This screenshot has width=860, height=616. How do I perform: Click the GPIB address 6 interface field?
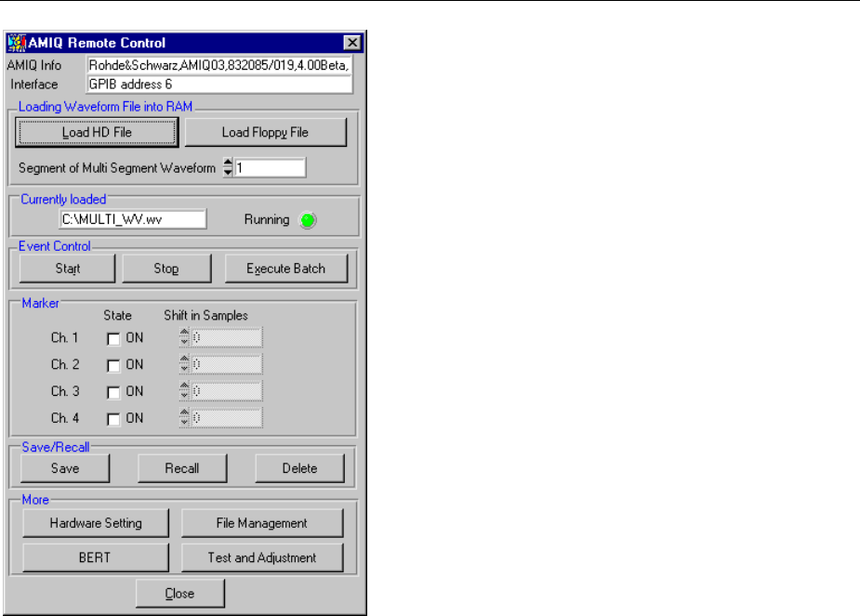pos(219,85)
